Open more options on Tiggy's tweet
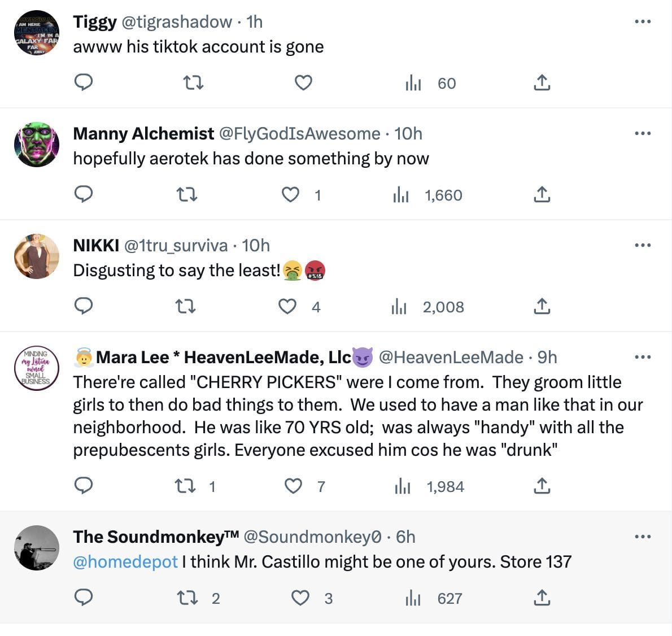This screenshot has width=672, height=636. (x=643, y=21)
